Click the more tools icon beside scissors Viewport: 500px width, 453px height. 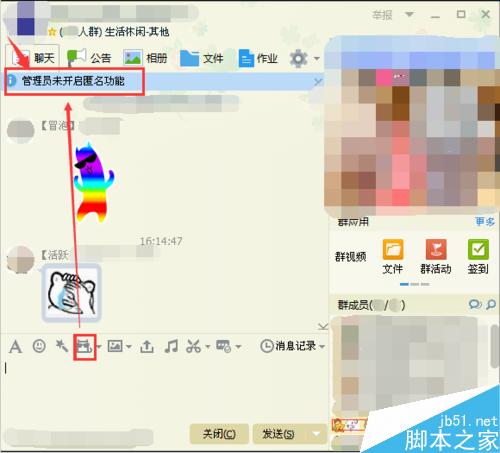tap(223, 346)
